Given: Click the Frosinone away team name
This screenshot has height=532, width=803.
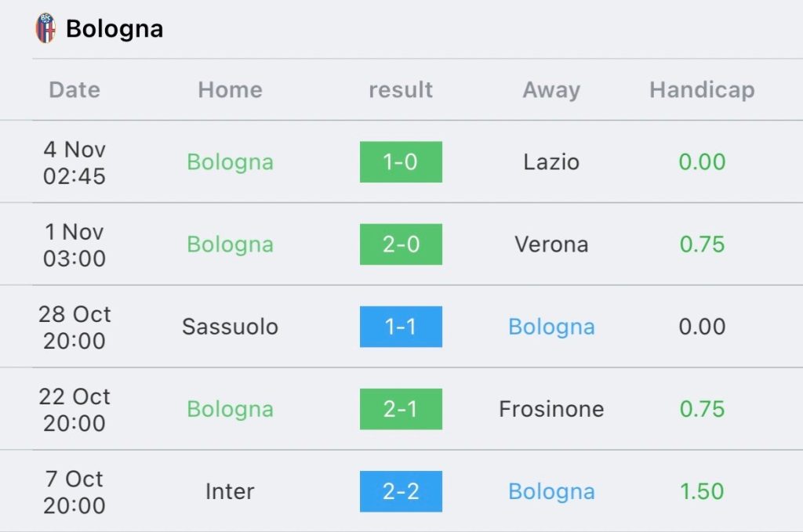Looking at the screenshot, I should point(551,409).
